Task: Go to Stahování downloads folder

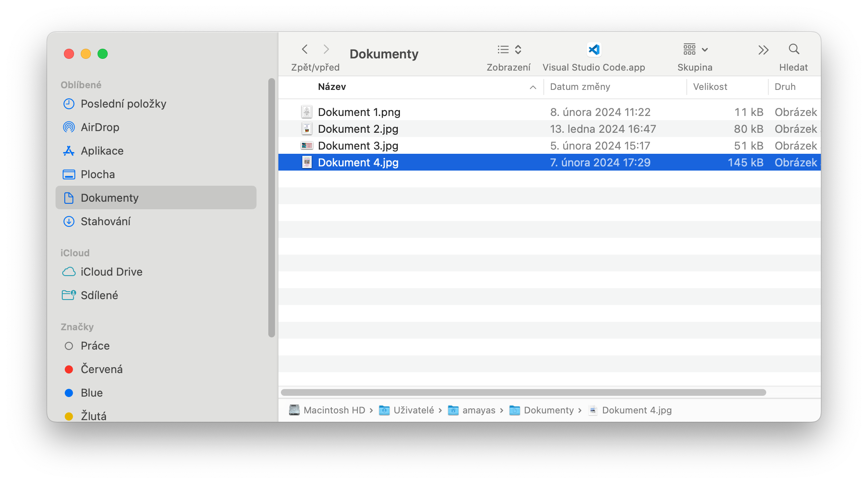Action: [105, 221]
